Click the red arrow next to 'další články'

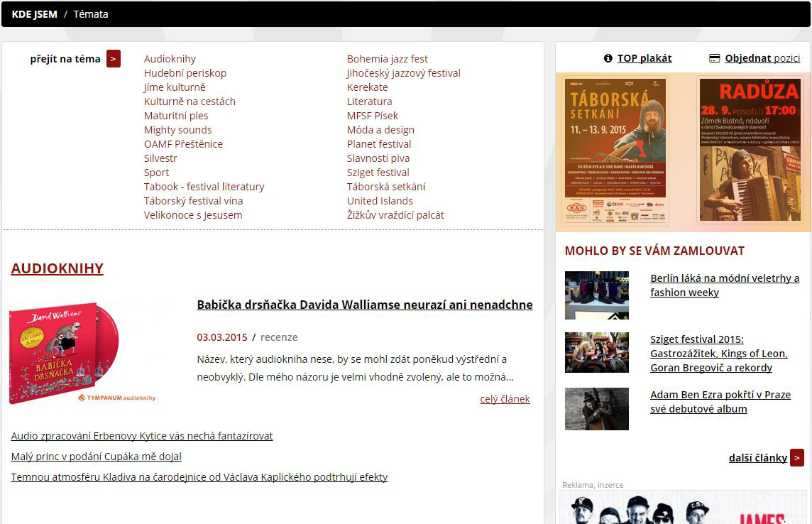(797, 458)
